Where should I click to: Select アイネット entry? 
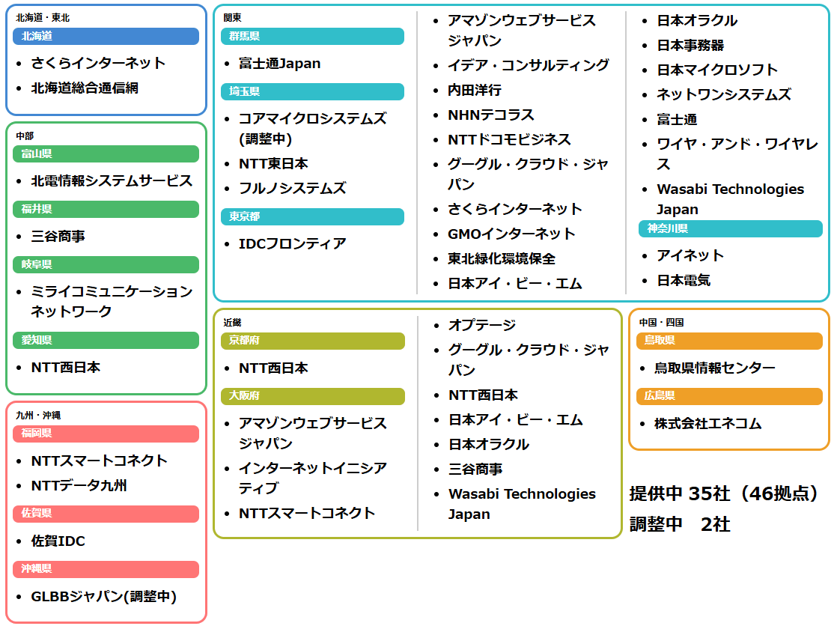pyautogui.click(x=690, y=255)
